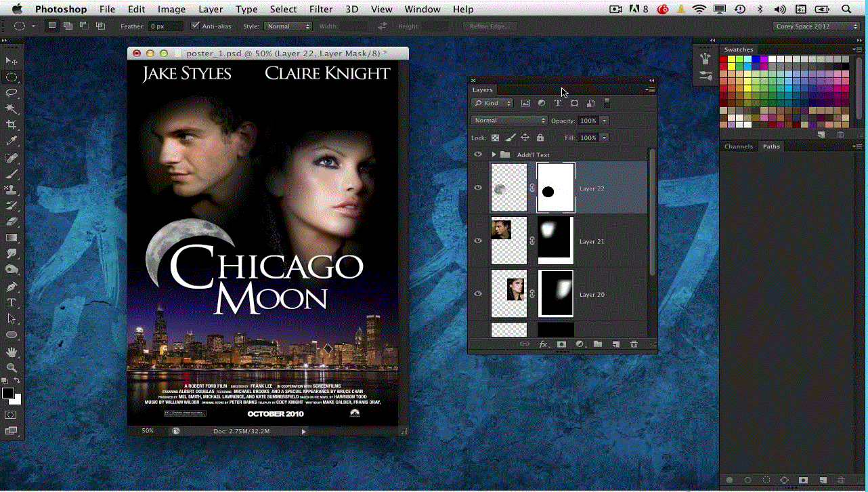868x492 pixels.
Task: Hide Layer 22 using eye icon
Action: [x=478, y=188]
